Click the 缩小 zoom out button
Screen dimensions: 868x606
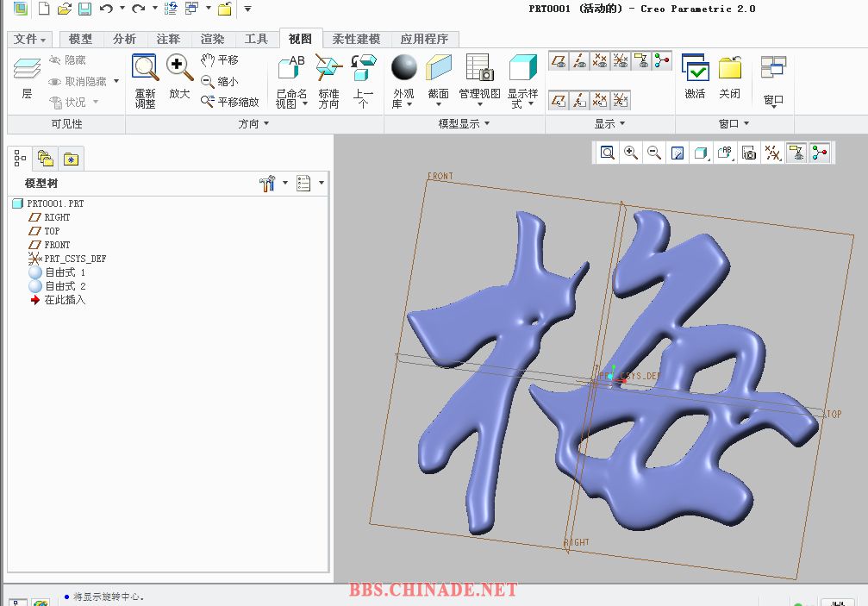(x=220, y=81)
